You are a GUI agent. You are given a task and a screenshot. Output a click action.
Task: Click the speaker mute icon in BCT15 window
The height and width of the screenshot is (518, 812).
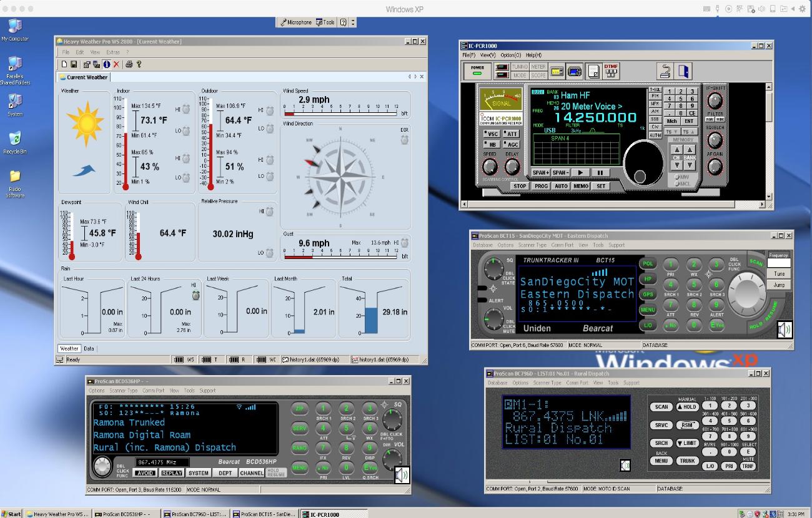(784, 329)
